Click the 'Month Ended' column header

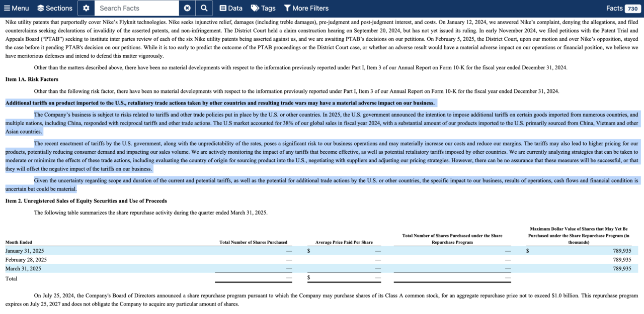(x=19, y=242)
